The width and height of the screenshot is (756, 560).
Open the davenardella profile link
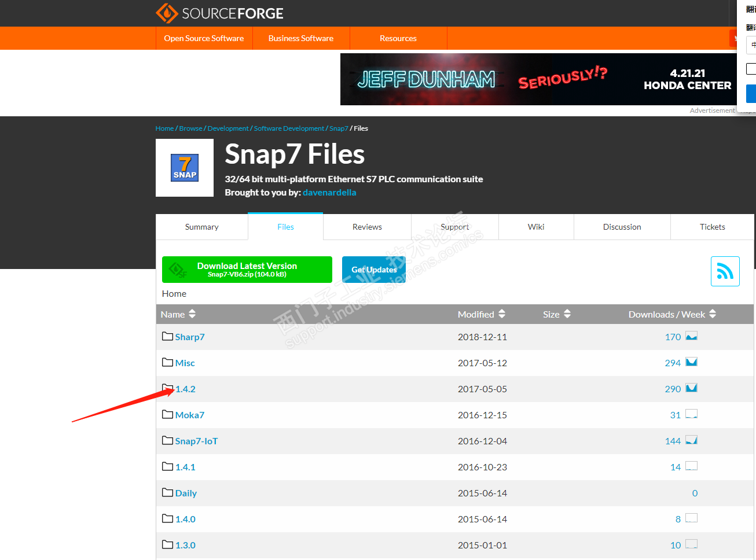pos(329,193)
